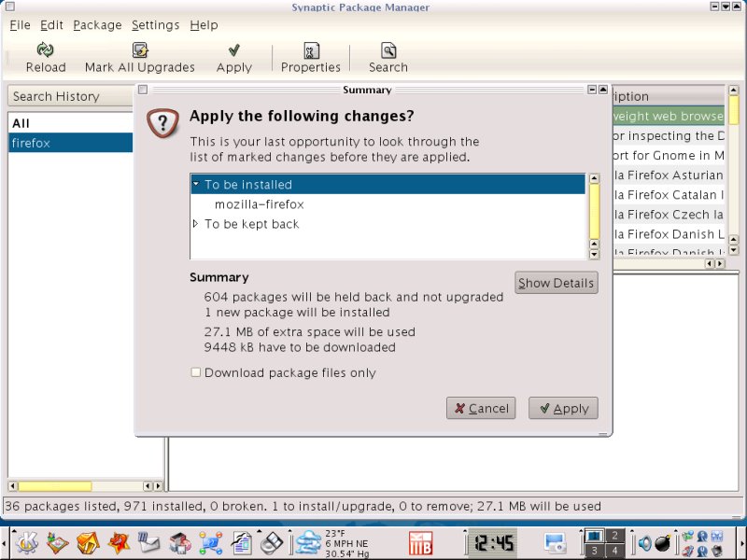
Task: Select All in the search history list
Action: [x=70, y=123]
